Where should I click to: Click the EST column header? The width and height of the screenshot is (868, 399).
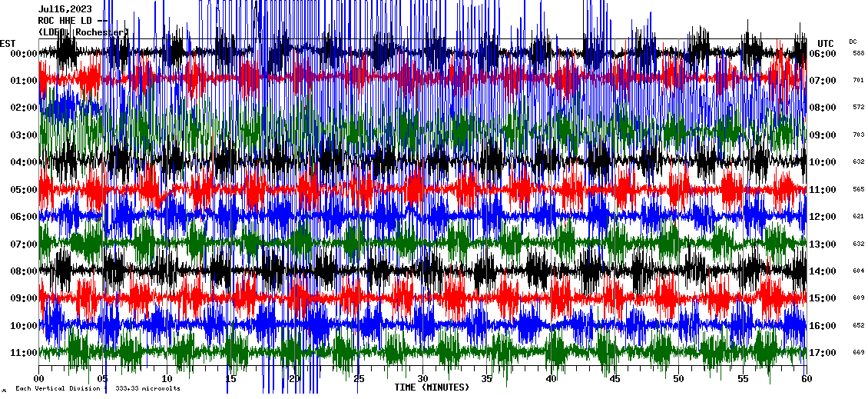[8, 43]
